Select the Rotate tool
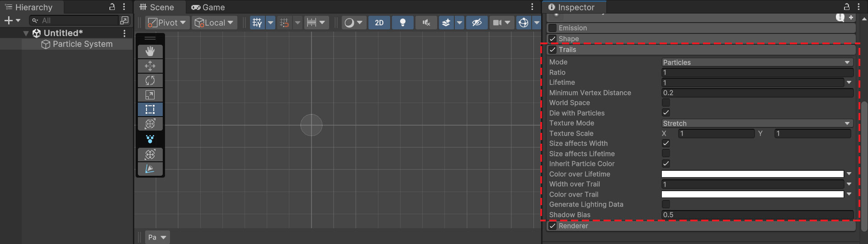The height and width of the screenshot is (244, 868). (x=150, y=80)
